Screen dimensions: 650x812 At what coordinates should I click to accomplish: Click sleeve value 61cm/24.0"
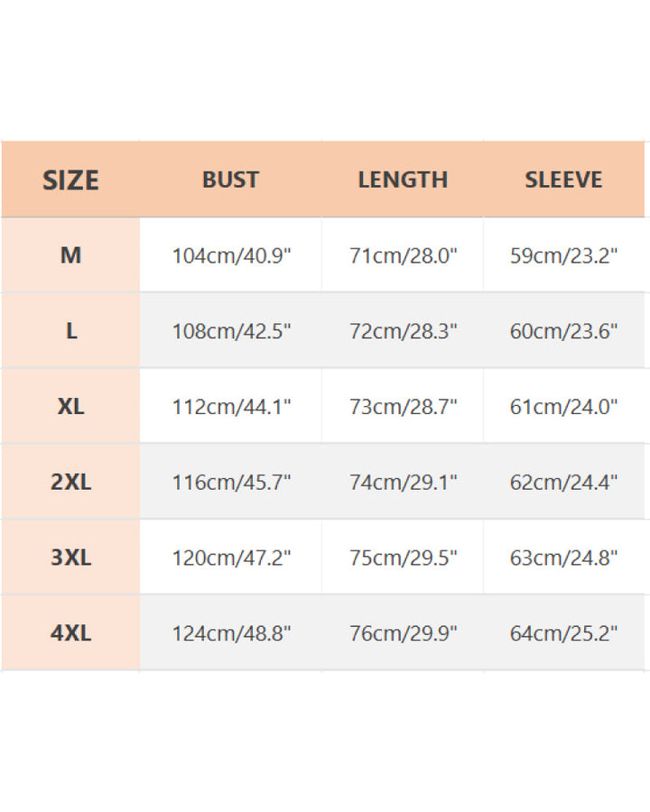click(563, 407)
